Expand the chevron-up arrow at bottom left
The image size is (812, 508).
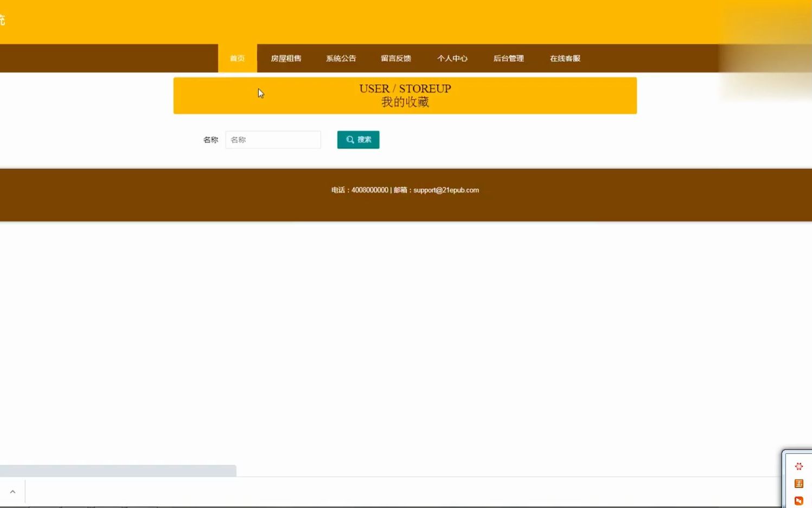12,492
